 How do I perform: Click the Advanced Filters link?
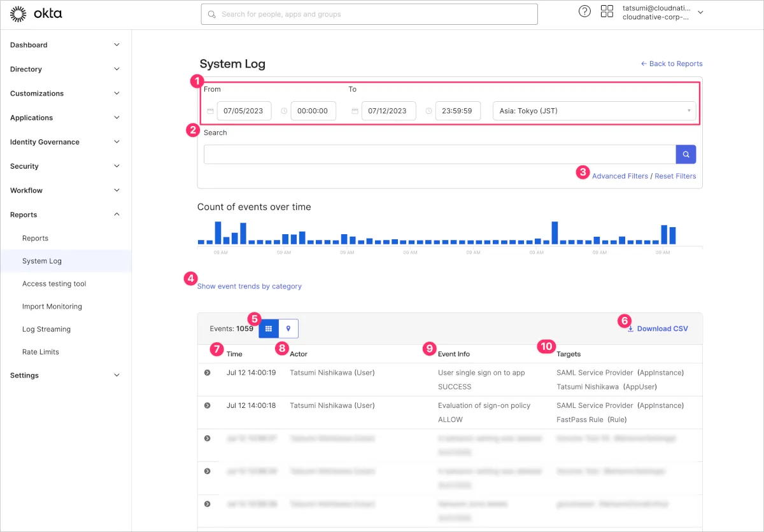(x=619, y=176)
